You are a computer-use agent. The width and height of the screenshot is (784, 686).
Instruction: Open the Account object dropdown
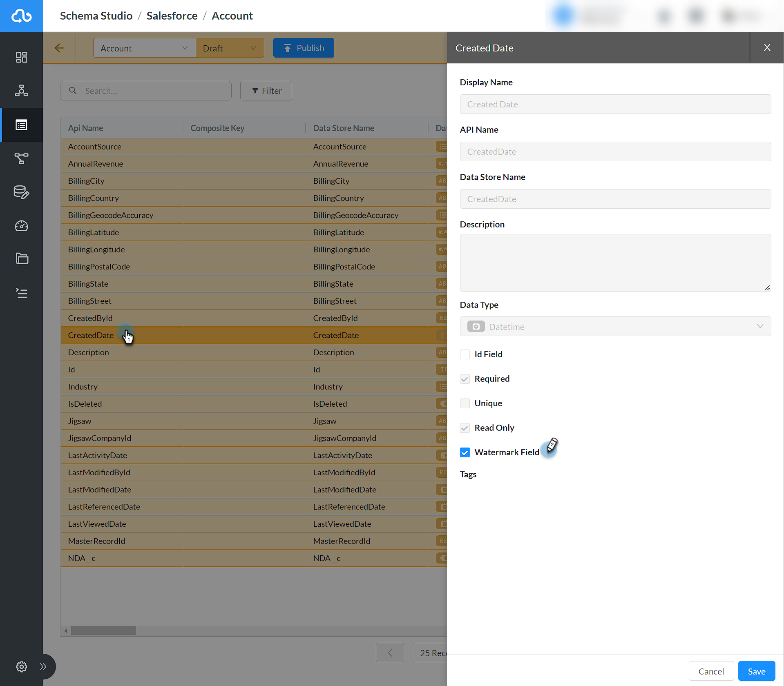tap(144, 48)
